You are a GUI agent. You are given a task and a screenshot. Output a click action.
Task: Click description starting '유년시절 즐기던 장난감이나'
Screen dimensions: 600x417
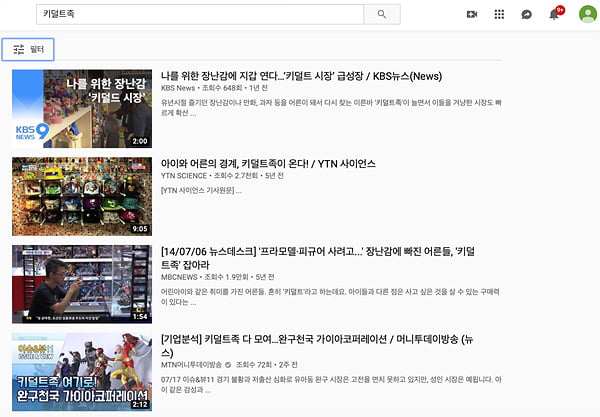pos(331,108)
